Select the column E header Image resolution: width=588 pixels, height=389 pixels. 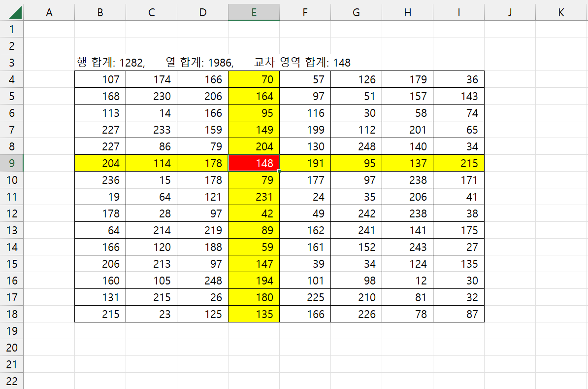(x=254, y=12)
